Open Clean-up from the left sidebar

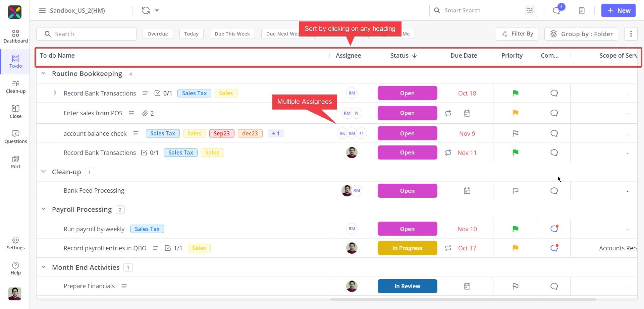[15, 87]
